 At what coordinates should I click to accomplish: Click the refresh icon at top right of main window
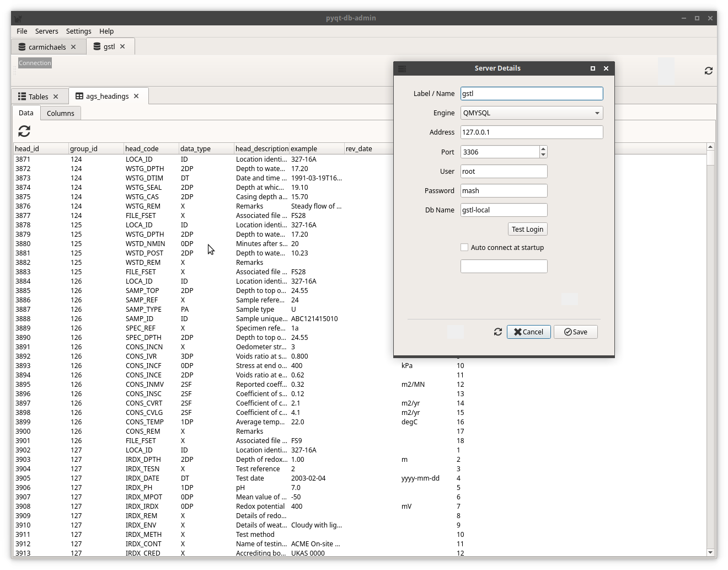coord(709,71)
